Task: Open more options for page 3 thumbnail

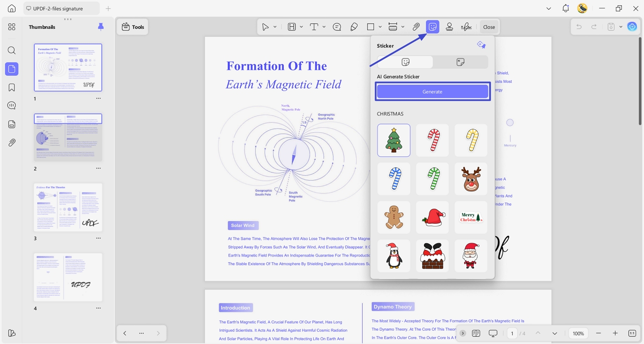Action: coord(98,238)
